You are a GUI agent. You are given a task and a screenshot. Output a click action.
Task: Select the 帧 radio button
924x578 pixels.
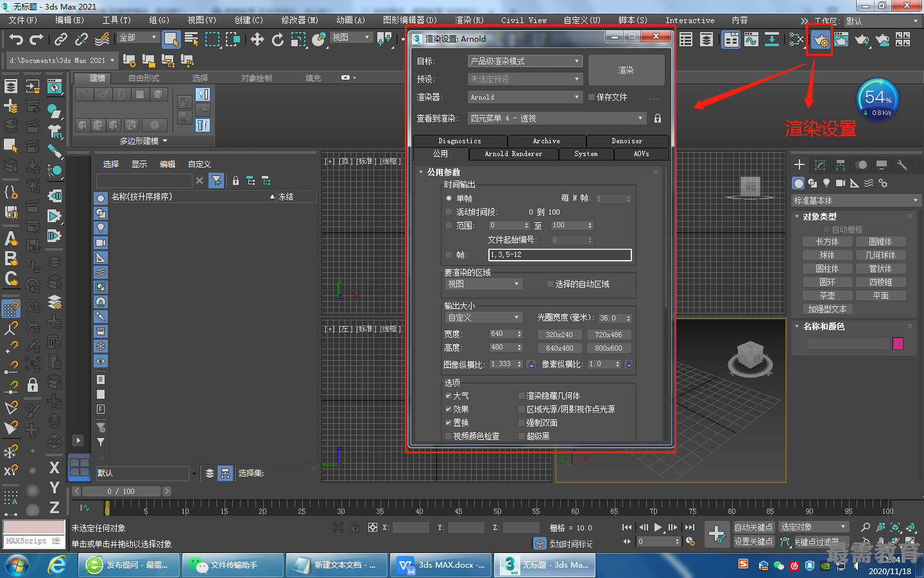click(449, 255)
